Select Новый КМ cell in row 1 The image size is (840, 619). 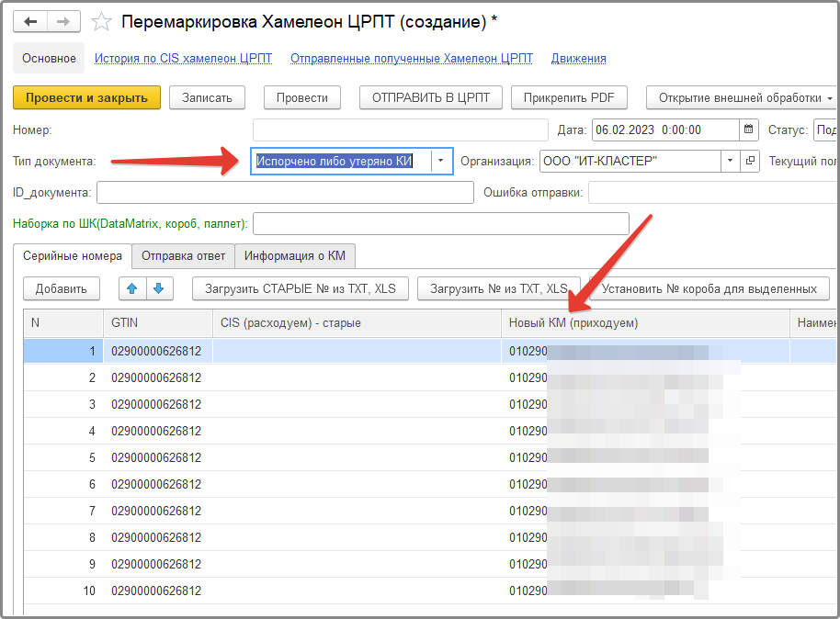tap(645, 351)
